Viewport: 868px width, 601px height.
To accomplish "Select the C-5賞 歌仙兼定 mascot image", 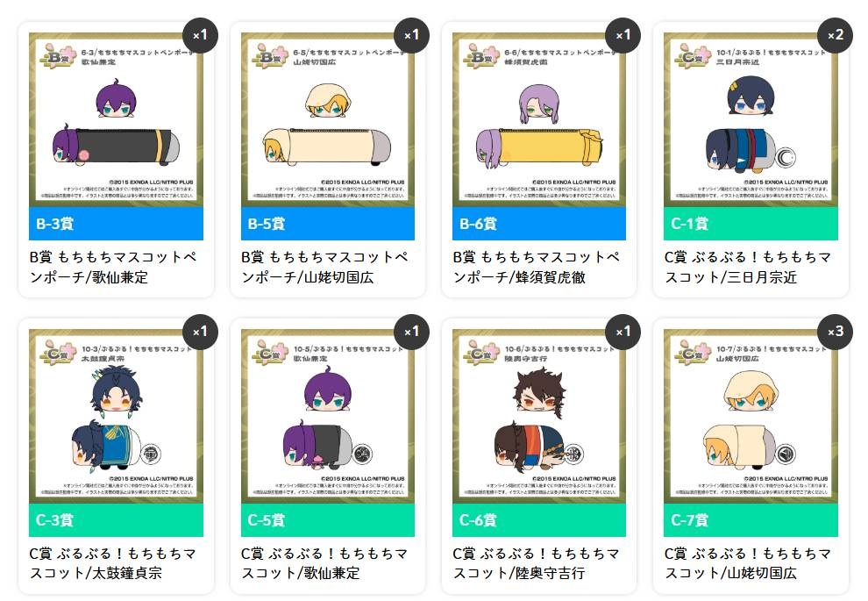I will (328, 416).
